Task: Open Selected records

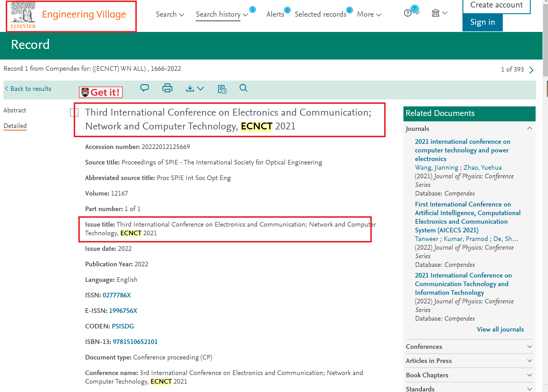Action: pos(321,14)
